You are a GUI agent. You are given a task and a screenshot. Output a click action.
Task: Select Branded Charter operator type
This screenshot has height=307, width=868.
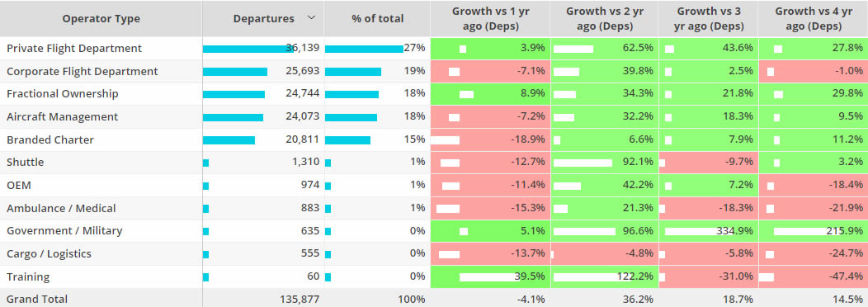50,139
